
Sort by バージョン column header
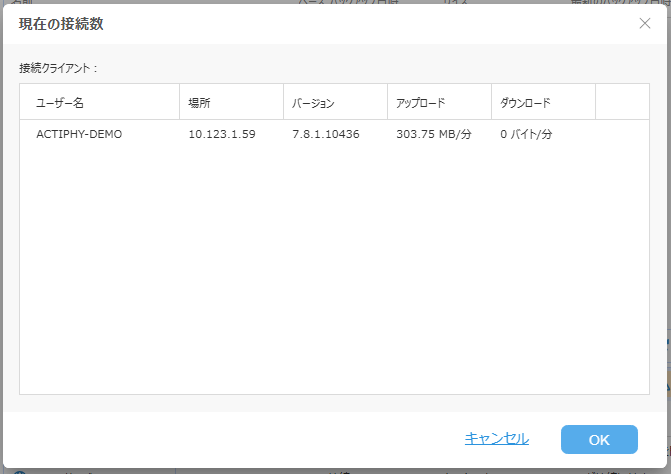(335, 102)
